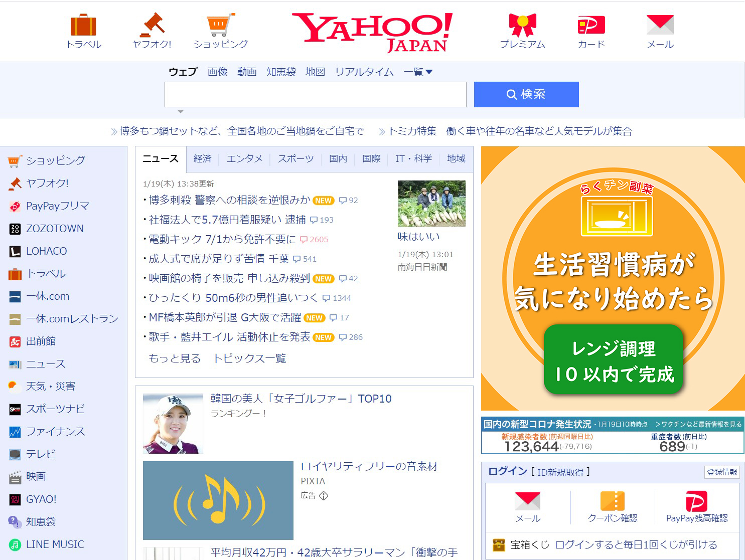The height and width of the screenshot is (560, 745).
Task: Click the ヤフオク! gavel icon in sidebar
Action: point(15,183)
